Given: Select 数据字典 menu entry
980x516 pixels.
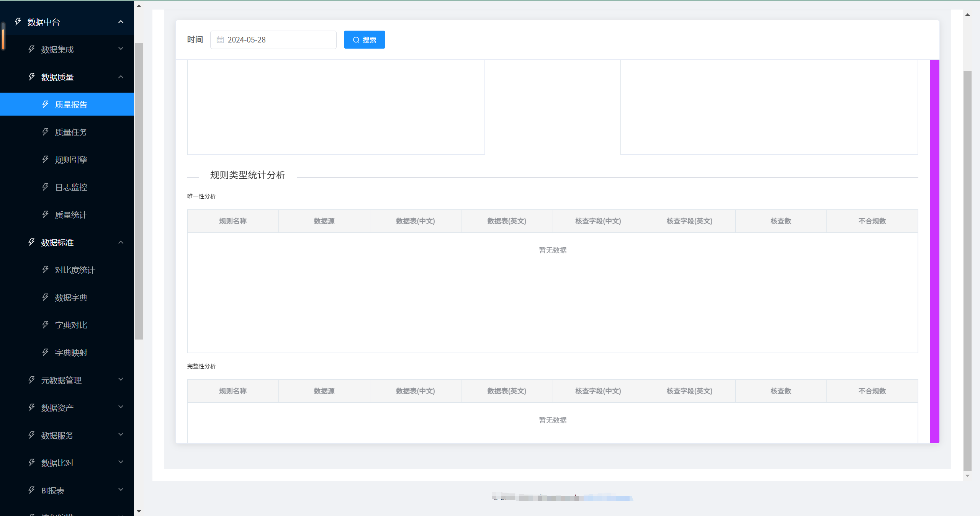Looking at the screenshot, I should click(x=67, y=297).
